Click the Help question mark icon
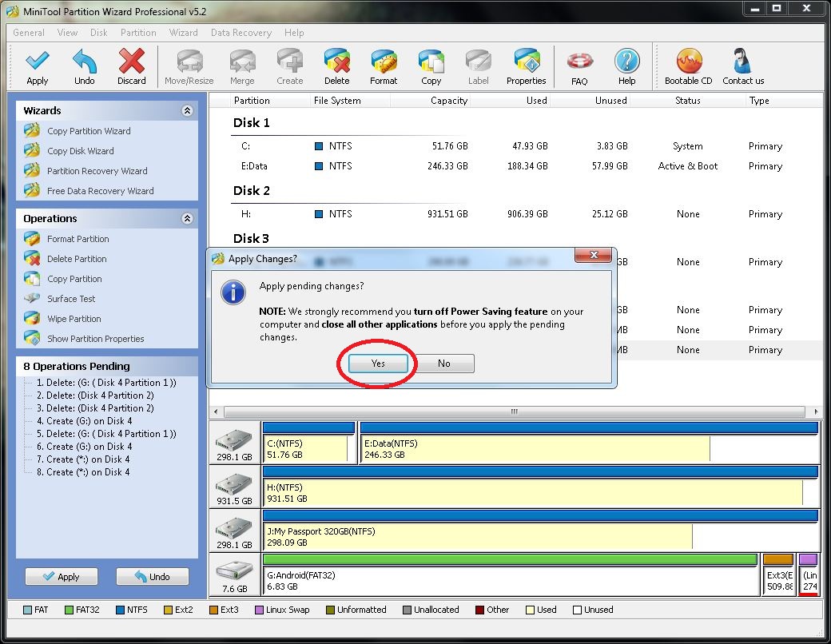 (627, 67)
